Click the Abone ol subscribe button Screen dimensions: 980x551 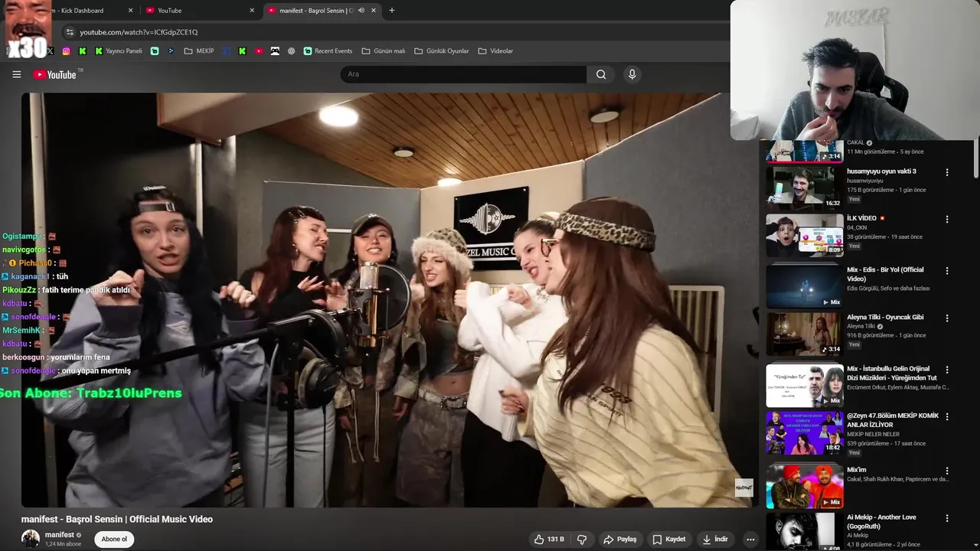pyautogui.click(x=114, y=539)
